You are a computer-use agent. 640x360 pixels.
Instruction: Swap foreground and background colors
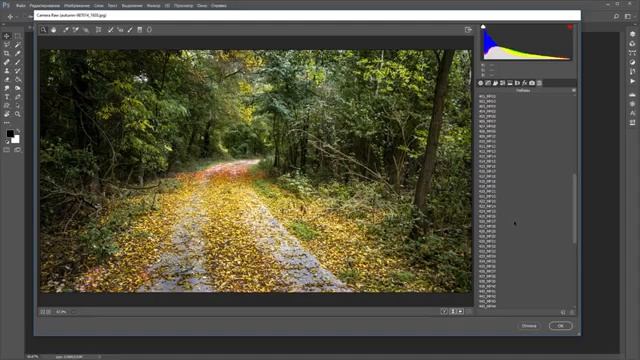[18, 131]
